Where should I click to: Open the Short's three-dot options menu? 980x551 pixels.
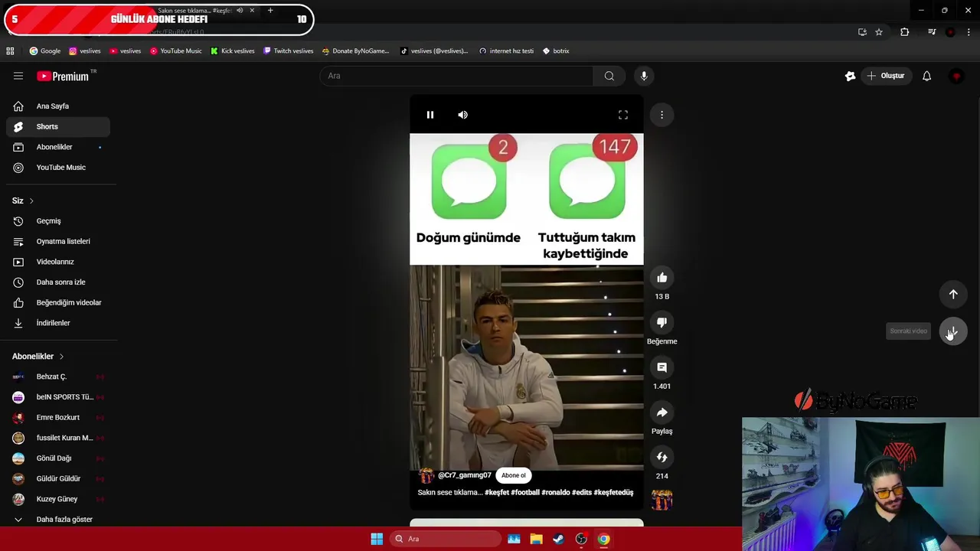coord(661,115)
